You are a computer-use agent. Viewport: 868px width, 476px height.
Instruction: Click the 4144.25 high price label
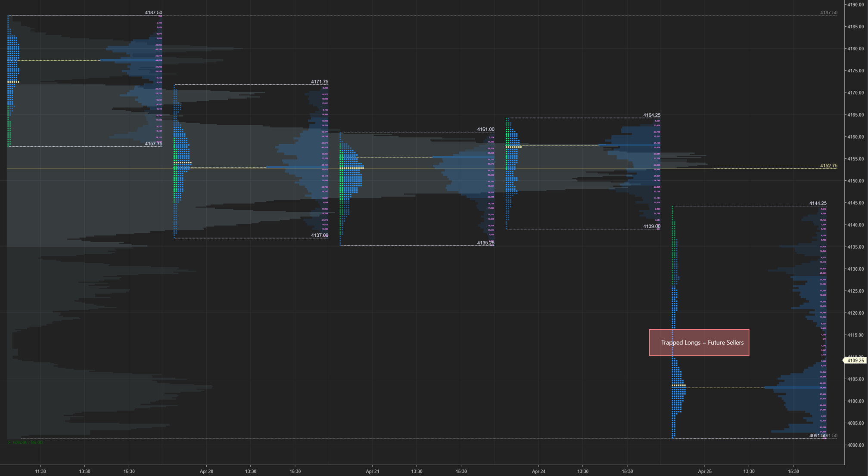[x=818, y=203]
